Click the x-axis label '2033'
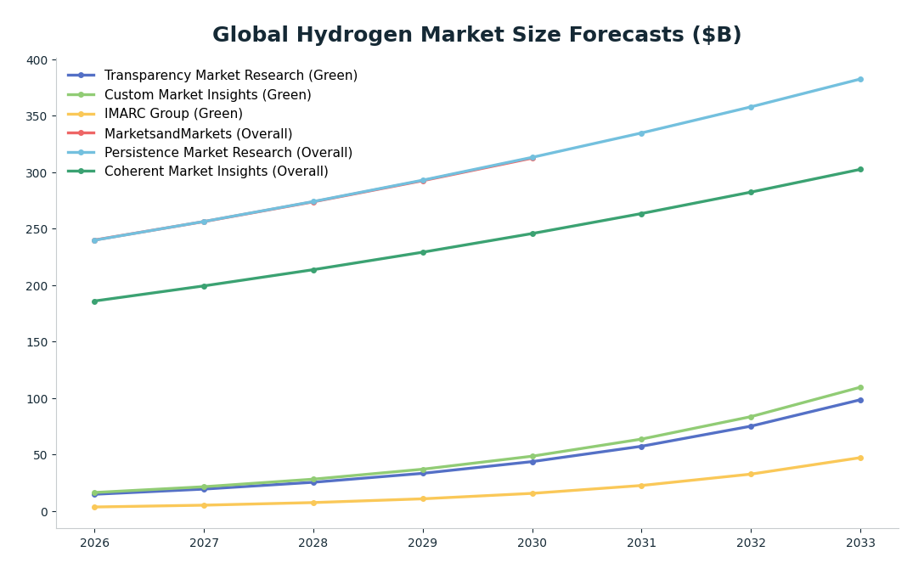 pos(860,543)
